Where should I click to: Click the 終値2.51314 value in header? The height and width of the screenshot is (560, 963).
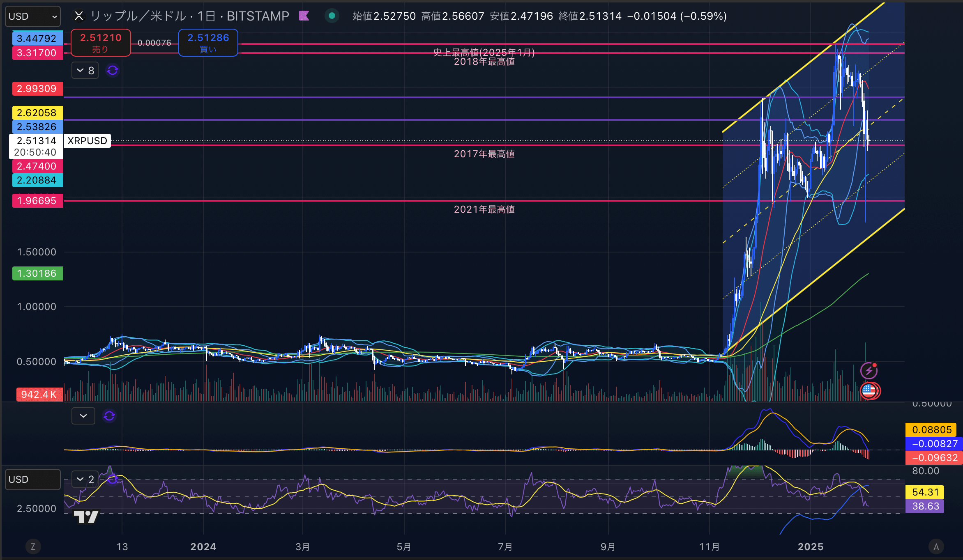point(590,16)
